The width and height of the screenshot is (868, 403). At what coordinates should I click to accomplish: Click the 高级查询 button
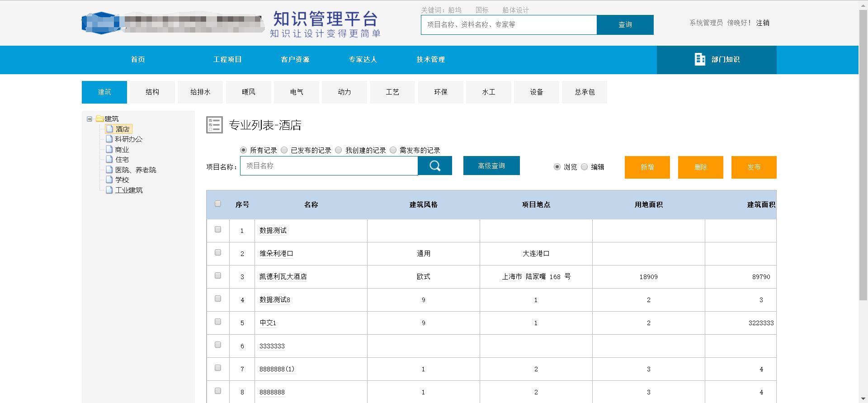(491, 166)
